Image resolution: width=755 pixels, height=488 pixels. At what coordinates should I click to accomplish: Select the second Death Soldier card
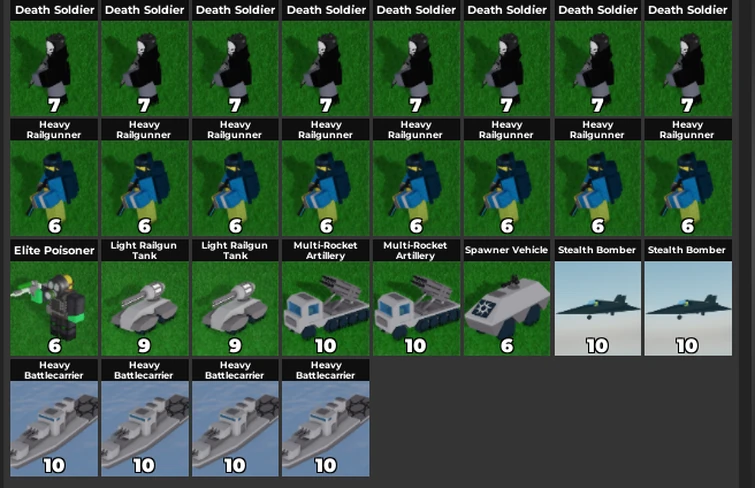pos(144,58)
